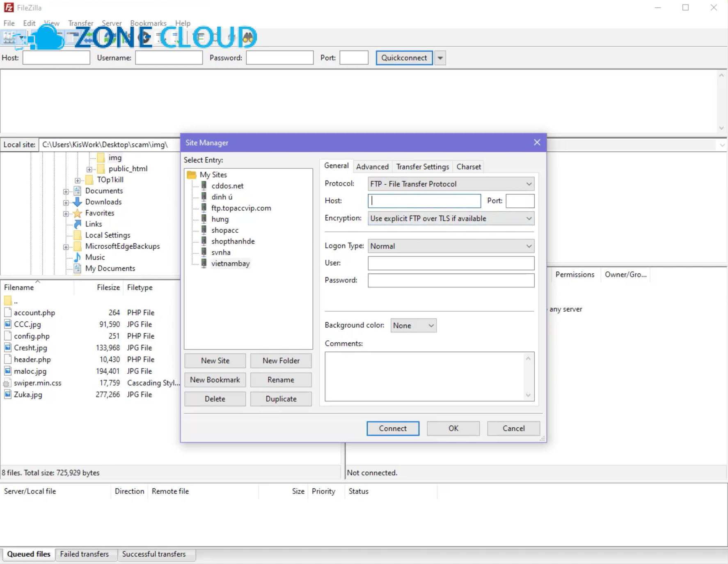Click the Documents icon in local tree
The image size is (728, 564).
(78, 191)
